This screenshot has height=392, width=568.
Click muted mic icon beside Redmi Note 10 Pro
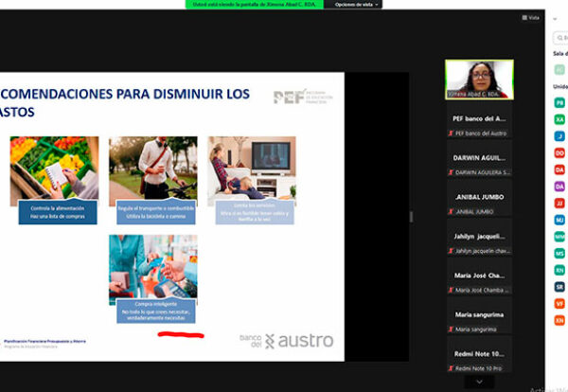[451, 368]
